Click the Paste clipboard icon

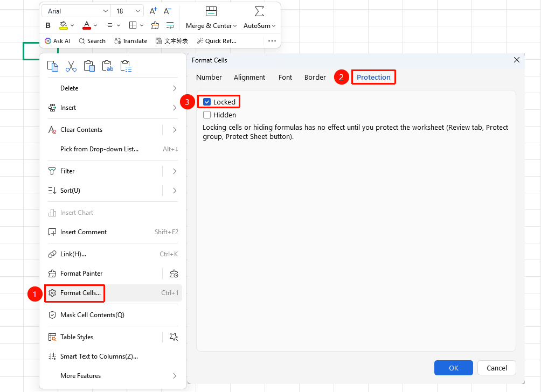point(89,66)
